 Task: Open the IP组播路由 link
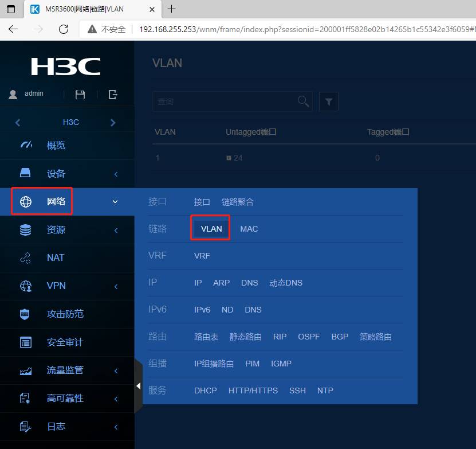click(214, 364)
